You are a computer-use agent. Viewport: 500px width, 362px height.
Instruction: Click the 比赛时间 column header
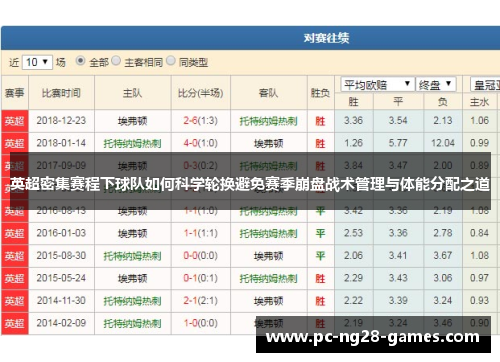coord(61,93)
